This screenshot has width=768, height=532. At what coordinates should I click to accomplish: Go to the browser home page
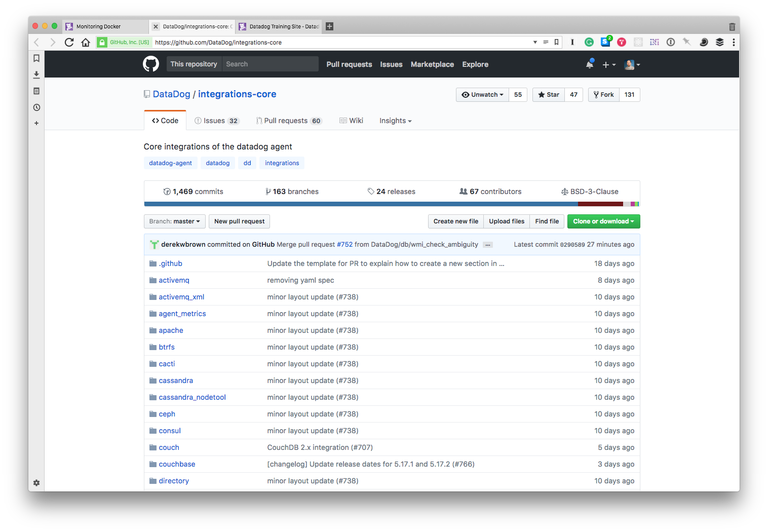[x=86, y=42]
